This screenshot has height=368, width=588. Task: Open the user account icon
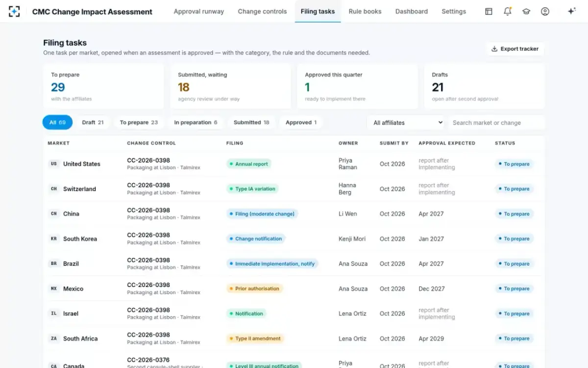tap(545, 11)
